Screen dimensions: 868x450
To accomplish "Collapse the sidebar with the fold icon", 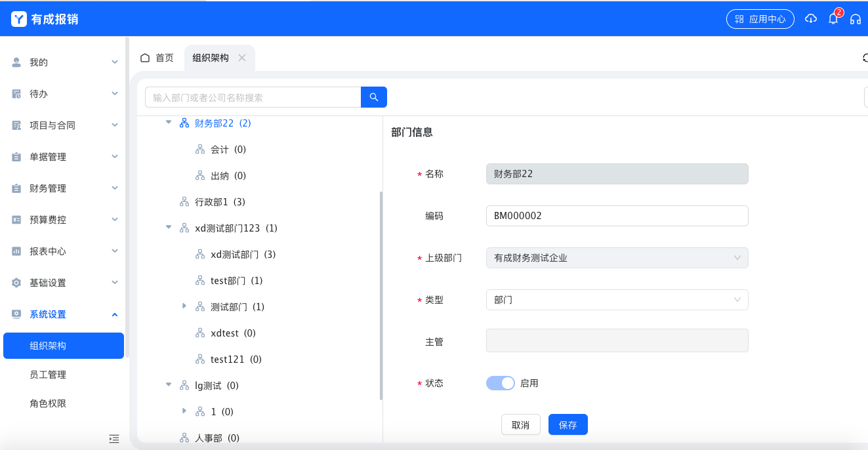I will [x=114, y=438].
